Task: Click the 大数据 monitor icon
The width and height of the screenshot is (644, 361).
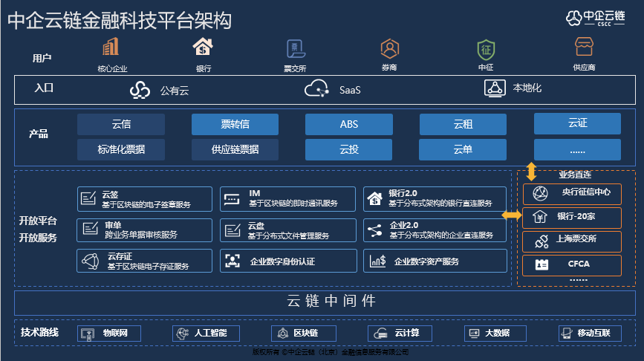Action: point(474,333)
